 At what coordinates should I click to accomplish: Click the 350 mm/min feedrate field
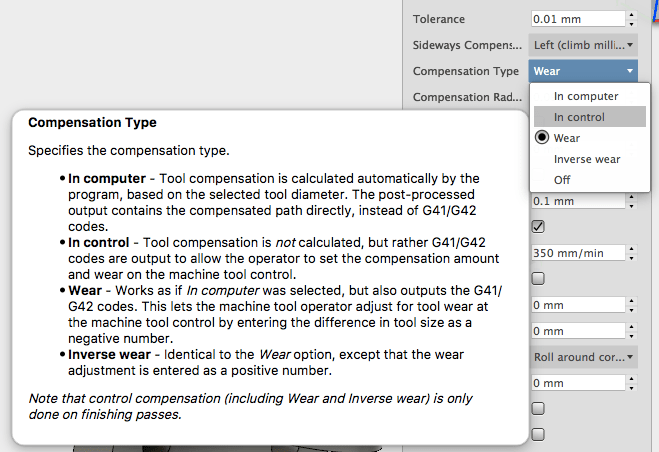point(576,253)
